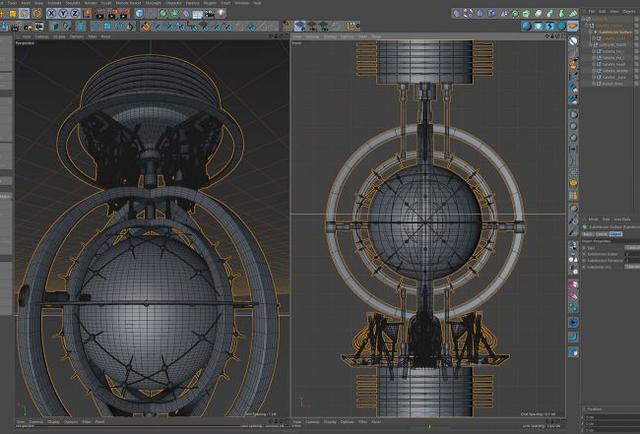Open the Subdivide UVs dropdown

(x=632, y=267)
